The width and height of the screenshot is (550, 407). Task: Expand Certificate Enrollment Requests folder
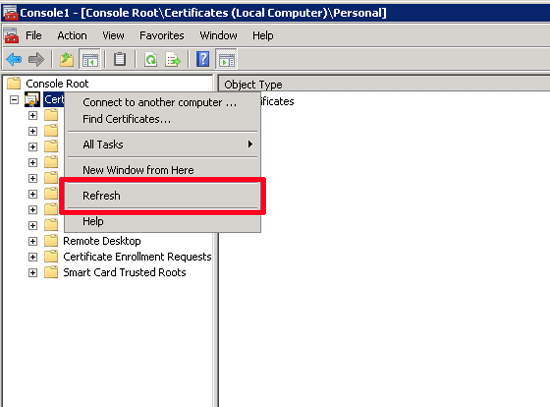[x=33, y=257]
